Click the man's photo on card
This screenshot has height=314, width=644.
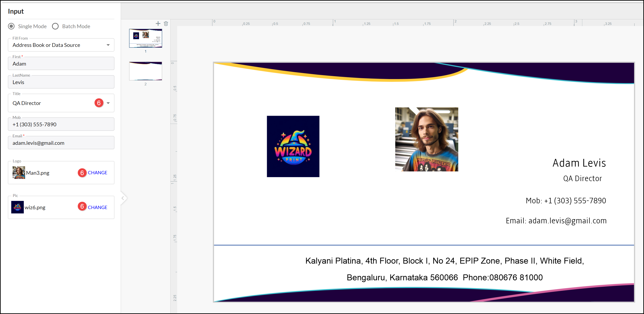426,139
